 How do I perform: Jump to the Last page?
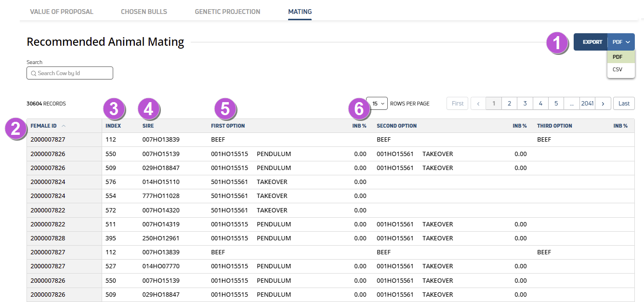click(624, 104)
